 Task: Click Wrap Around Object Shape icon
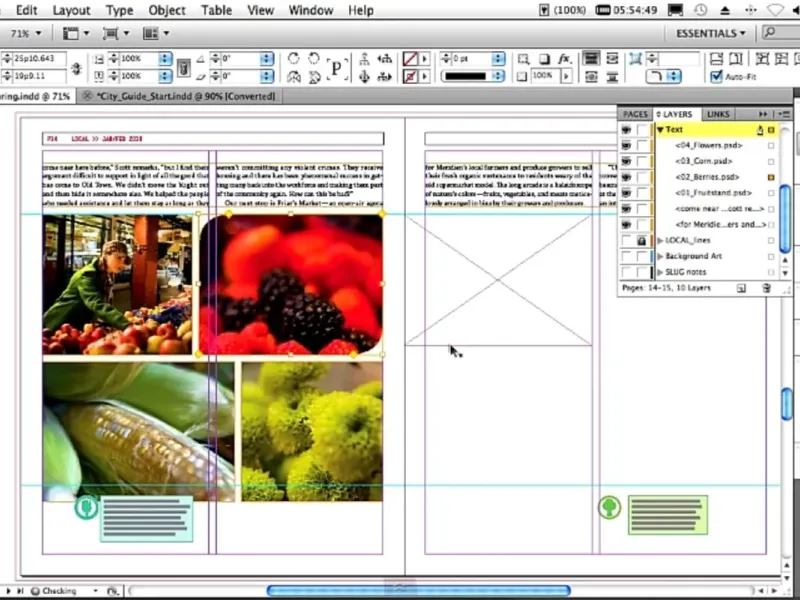coord(591,77)
